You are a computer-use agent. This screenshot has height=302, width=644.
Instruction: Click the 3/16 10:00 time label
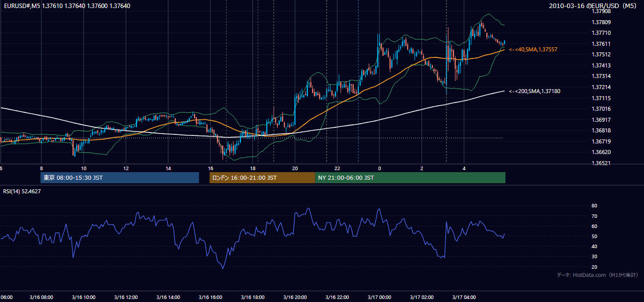84,297
